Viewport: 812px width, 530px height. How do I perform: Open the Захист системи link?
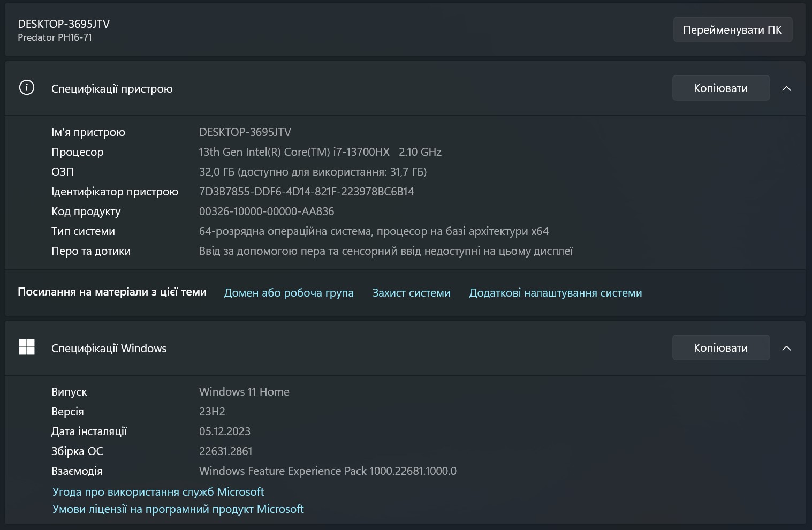[x=412, y=293]
